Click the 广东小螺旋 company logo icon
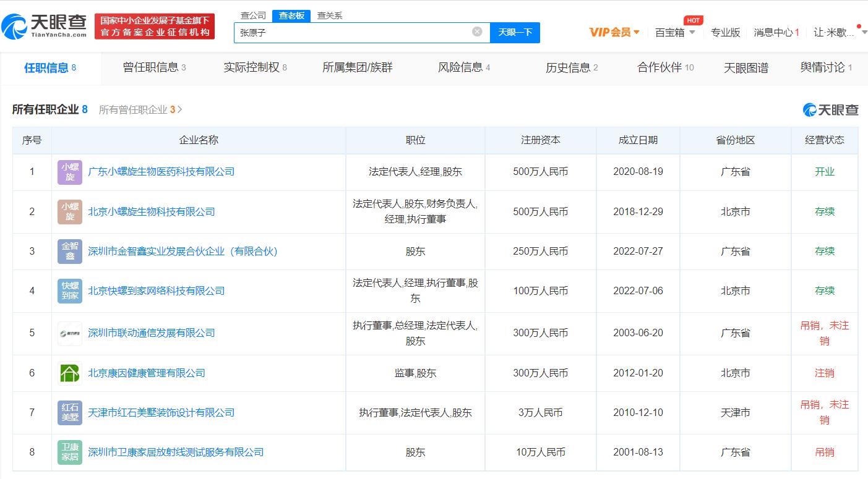Screen dimensions: 868x479 click(x=70, y=172)
